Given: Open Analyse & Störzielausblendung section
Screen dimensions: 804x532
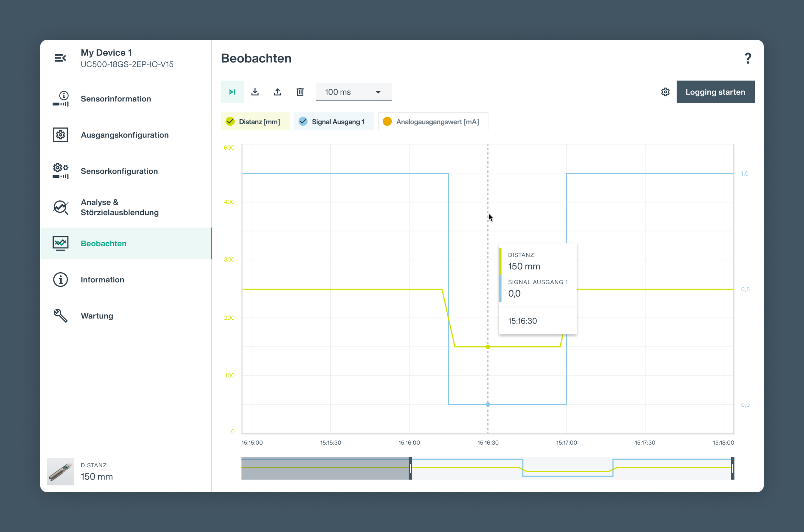Looking at the screenshot, I should [119, 207].
